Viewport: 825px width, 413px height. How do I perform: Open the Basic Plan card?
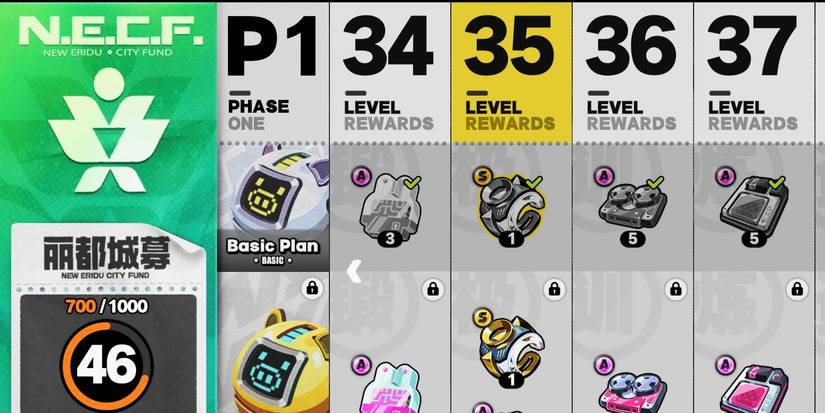274,207
